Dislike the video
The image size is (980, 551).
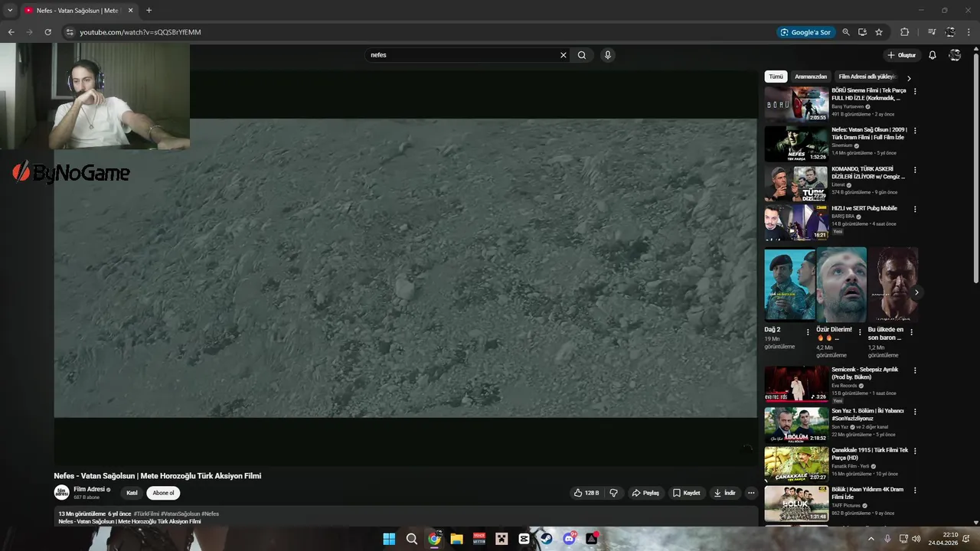point(613,493)
